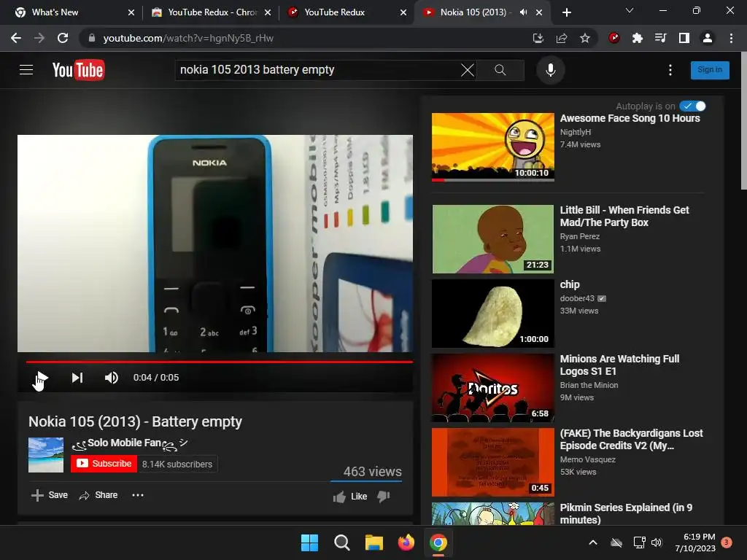Image resolution: width=747 pixels, height=560 pixels.
Task: Go to the YouTube home logo
Action: pos(78,70)
